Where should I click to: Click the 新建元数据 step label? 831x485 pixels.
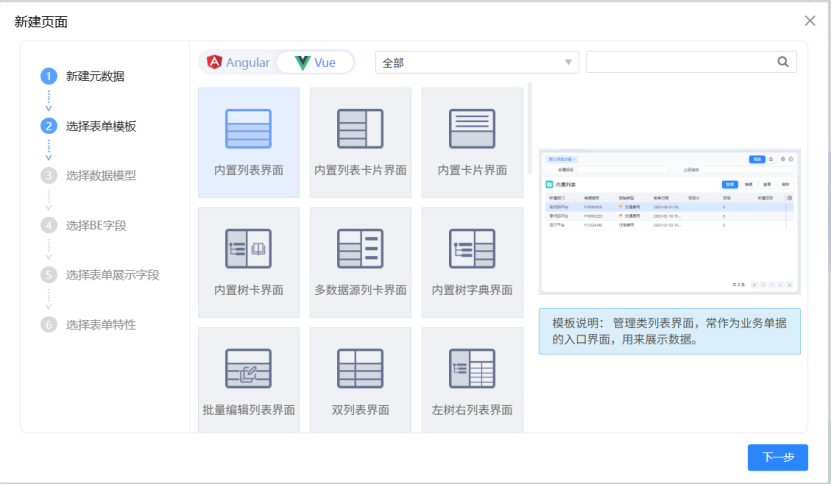(95, 76)
